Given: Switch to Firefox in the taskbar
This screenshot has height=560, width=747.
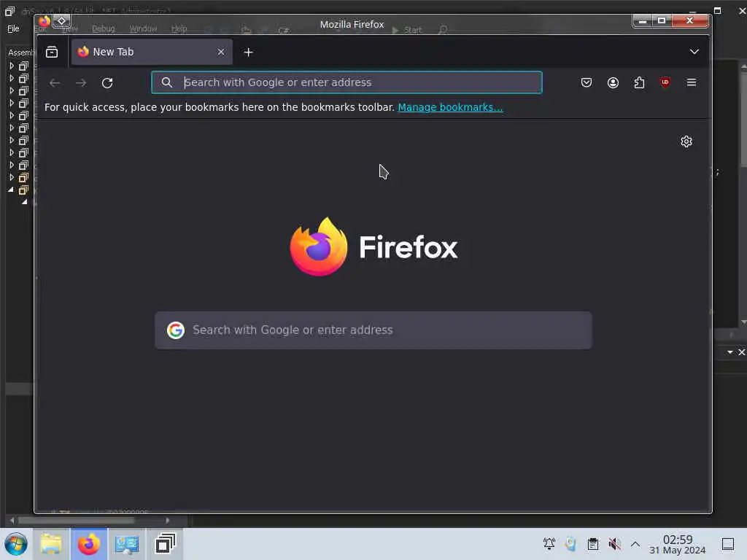Looking at the screenshot, I should tap(89, 544).
